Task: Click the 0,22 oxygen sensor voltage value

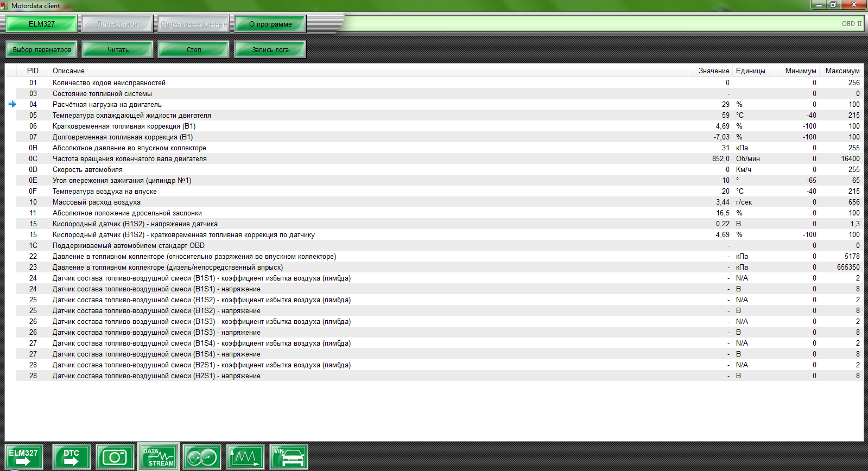Action: tap(723, 224)
